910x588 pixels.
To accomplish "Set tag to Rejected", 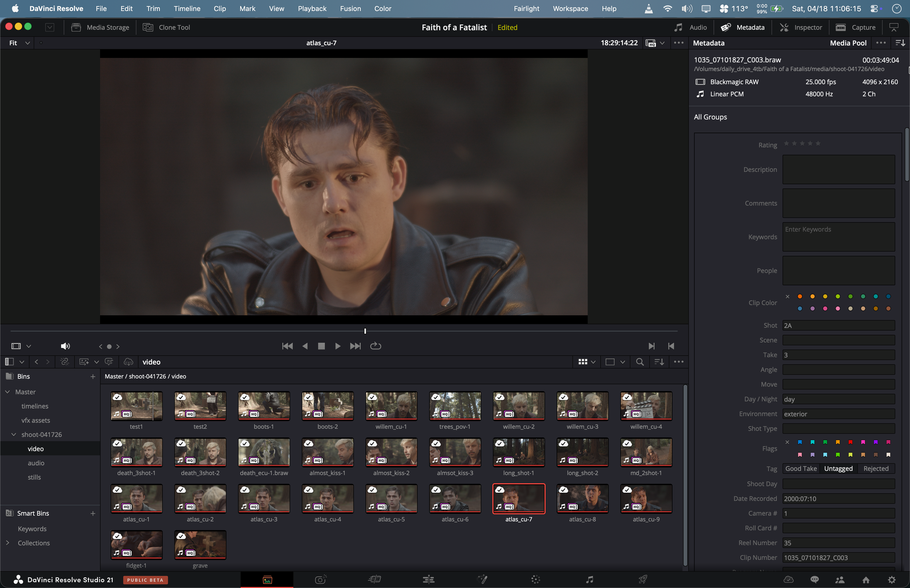I will click(876, 469).
